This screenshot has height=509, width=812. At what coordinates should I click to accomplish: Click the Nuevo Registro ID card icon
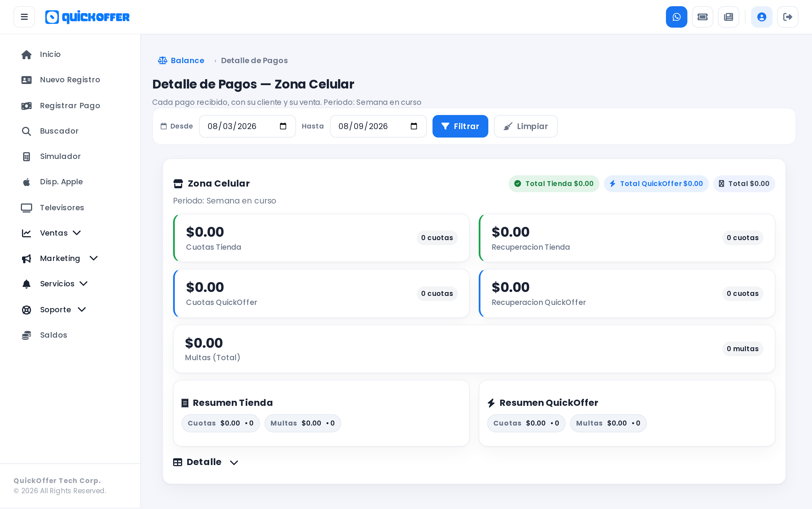[x=26, y=80]
